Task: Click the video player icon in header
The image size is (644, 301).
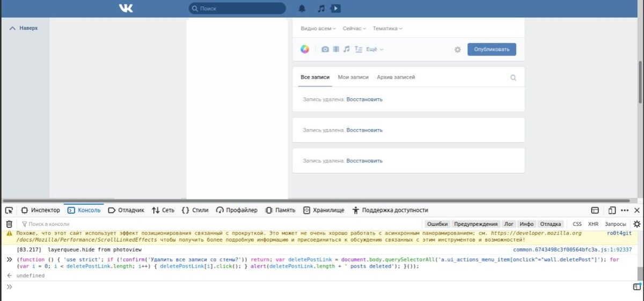Action: (x=335, y=9)
